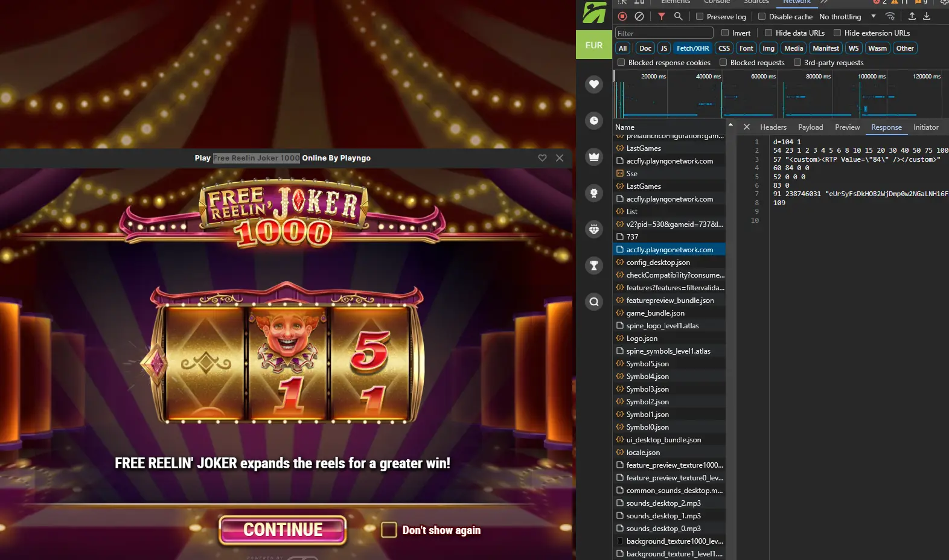Check Blocked requests option
The width and height of the screenshot is (949, 560).
[723, 62]
